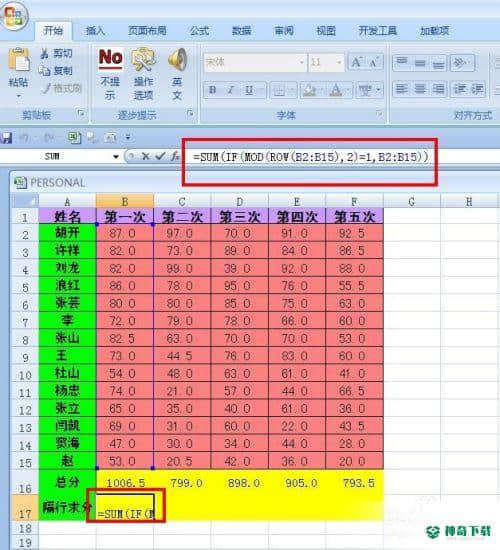Click the Cut (剪切) scissors icon
This screenshot has width=500, height=550.
pyautogui.click(x=45, y=53)
